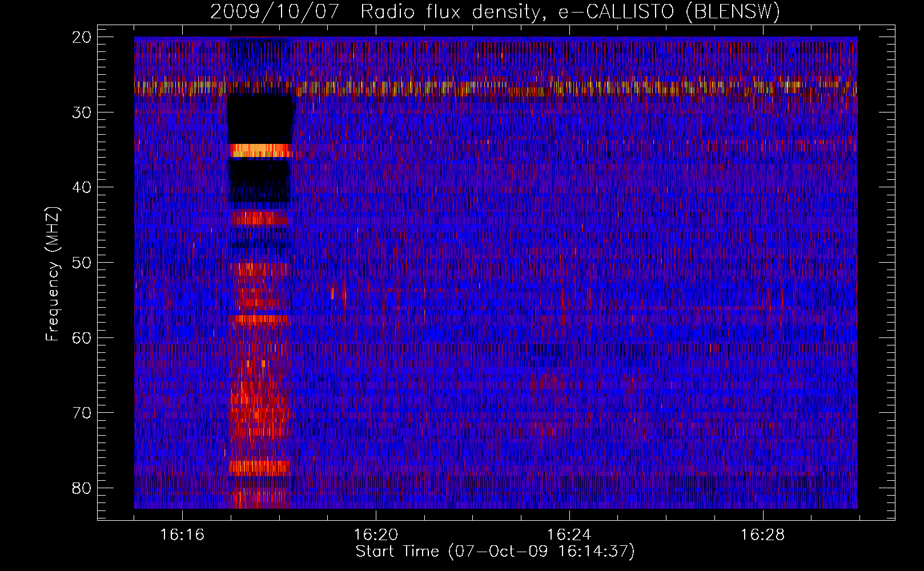The width and height of the screenshot is (924, 571).
Task: Select the time tick label '16:20'
Action: point(376,535)
